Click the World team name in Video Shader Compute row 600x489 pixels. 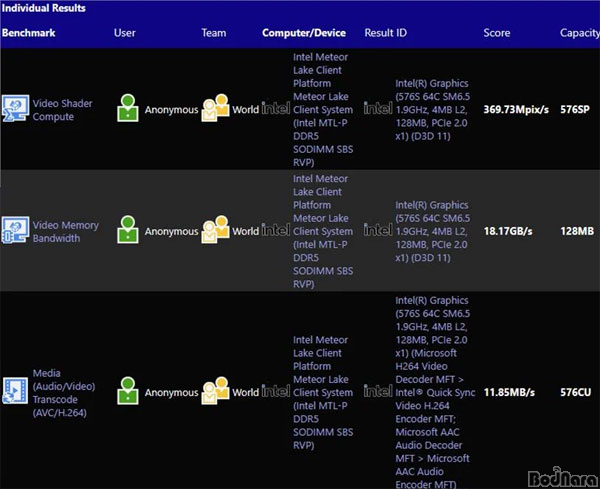(x=246, y=110)
